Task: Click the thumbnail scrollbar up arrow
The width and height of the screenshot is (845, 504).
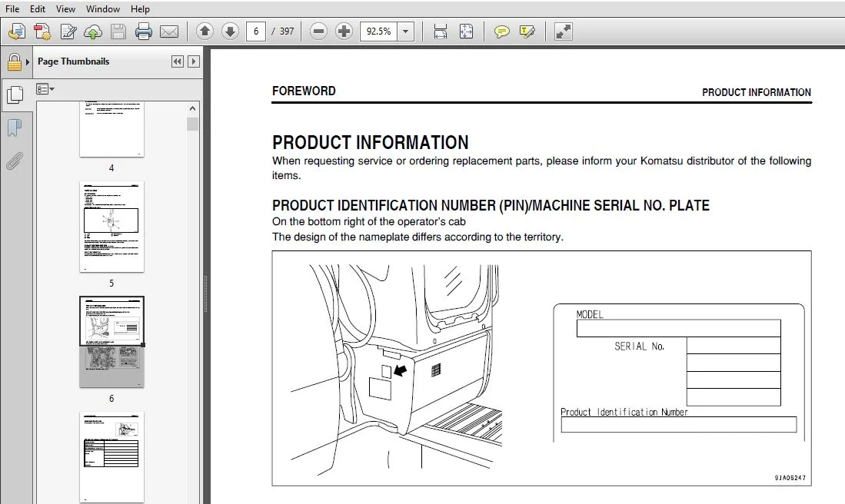Action: click(x=192, y=109)
